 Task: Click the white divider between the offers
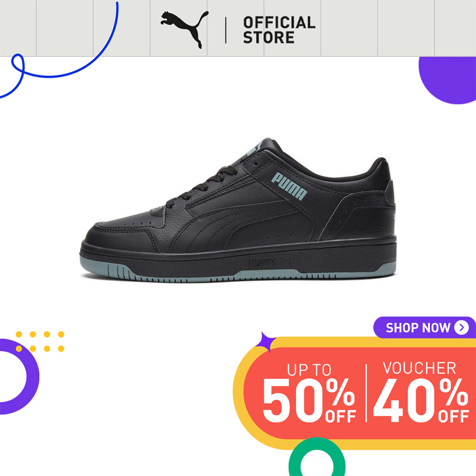366,393
